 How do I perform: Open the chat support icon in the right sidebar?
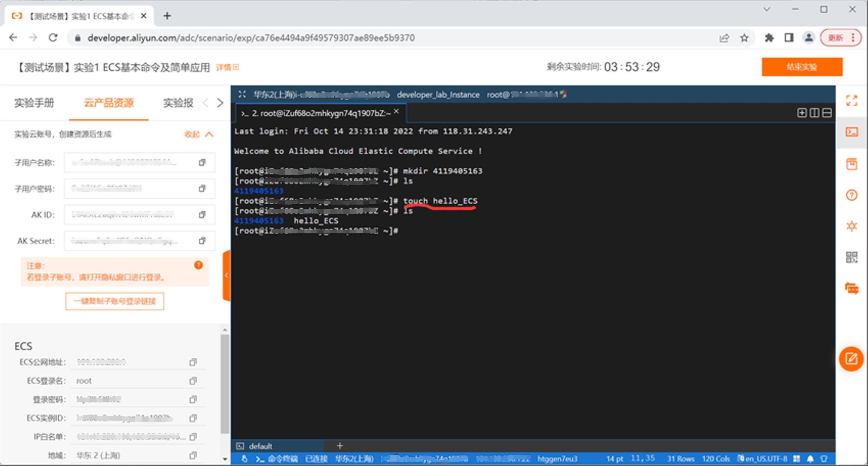click(x=852, y=289)
